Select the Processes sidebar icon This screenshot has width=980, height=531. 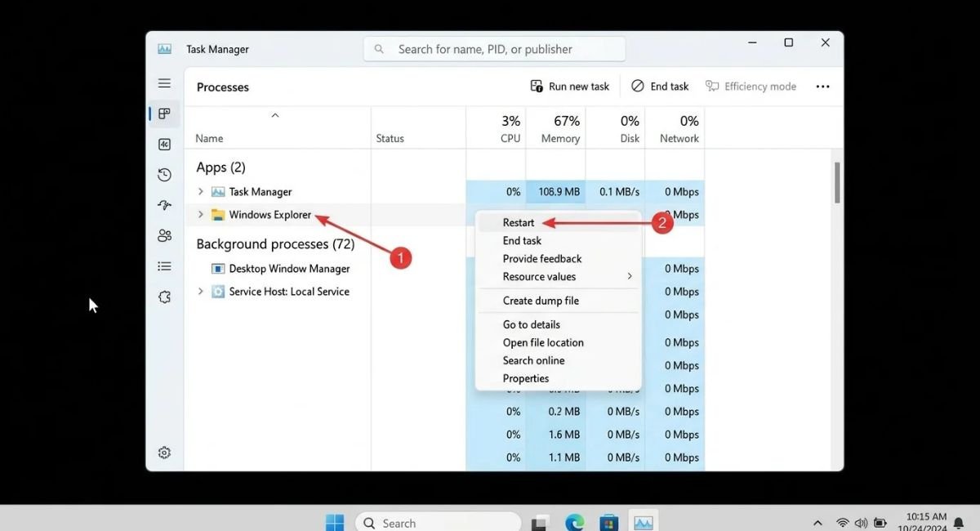[x=164, y=114]
